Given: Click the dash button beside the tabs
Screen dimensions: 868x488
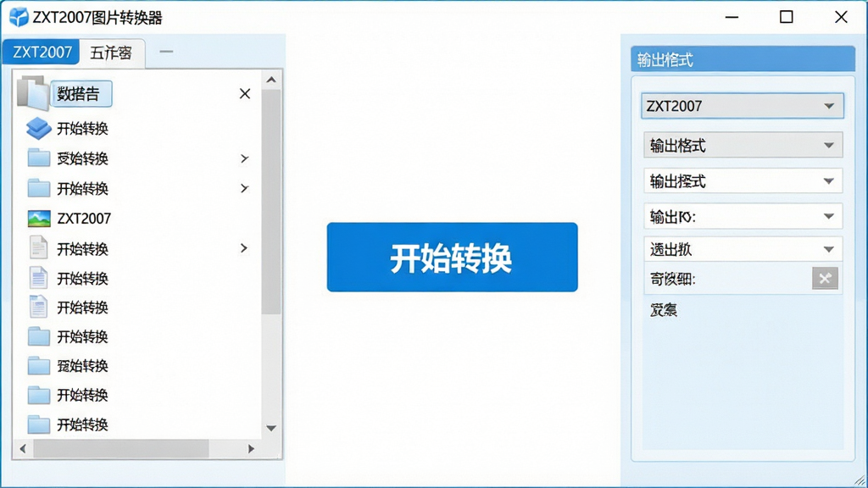Looking at the screenshot, I should tap(166, 52).
